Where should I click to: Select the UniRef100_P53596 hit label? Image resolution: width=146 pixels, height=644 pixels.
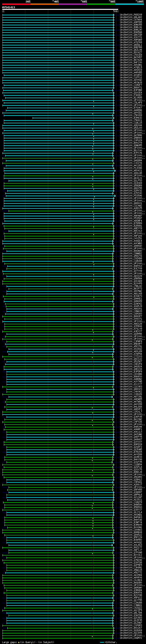[x=131, y=196]
